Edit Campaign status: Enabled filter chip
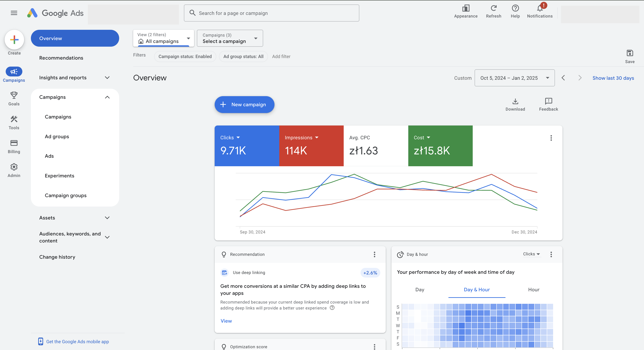Screen dimensions: 644x350 tap(185, 57)
